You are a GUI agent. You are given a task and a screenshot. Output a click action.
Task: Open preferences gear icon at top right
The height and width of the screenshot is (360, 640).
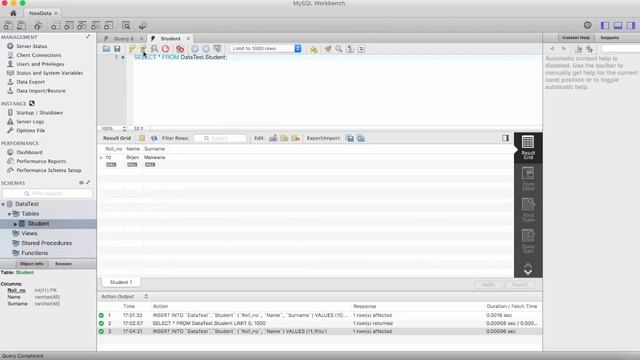(587, 25)
